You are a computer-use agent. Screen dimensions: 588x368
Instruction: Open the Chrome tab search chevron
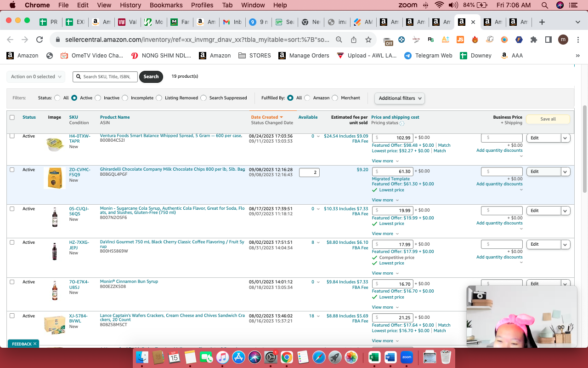[578, 22]
